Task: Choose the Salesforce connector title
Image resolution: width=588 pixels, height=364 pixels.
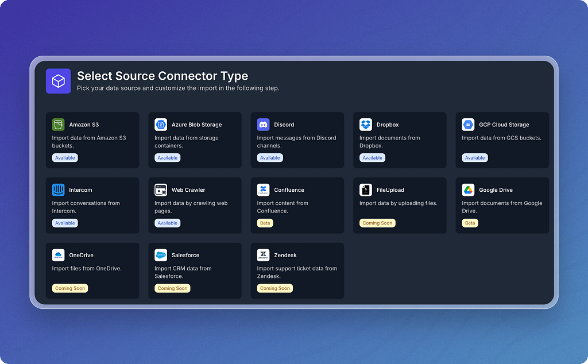Action: click(185, 255)
